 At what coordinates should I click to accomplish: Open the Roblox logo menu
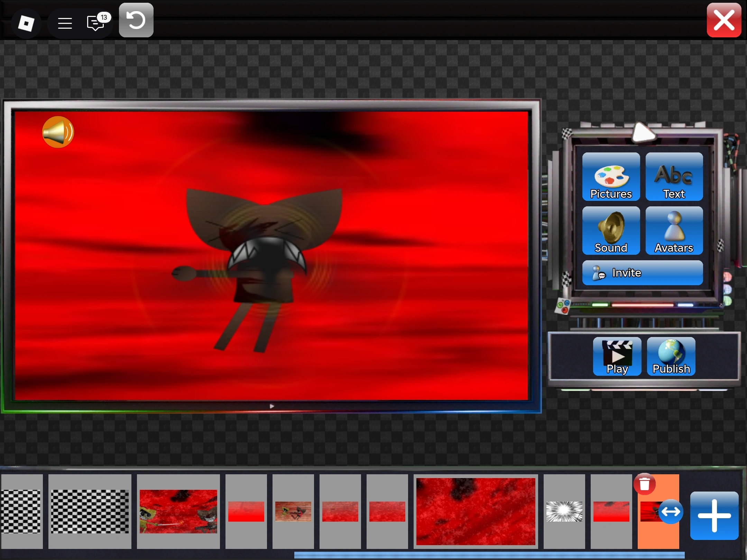26,23
